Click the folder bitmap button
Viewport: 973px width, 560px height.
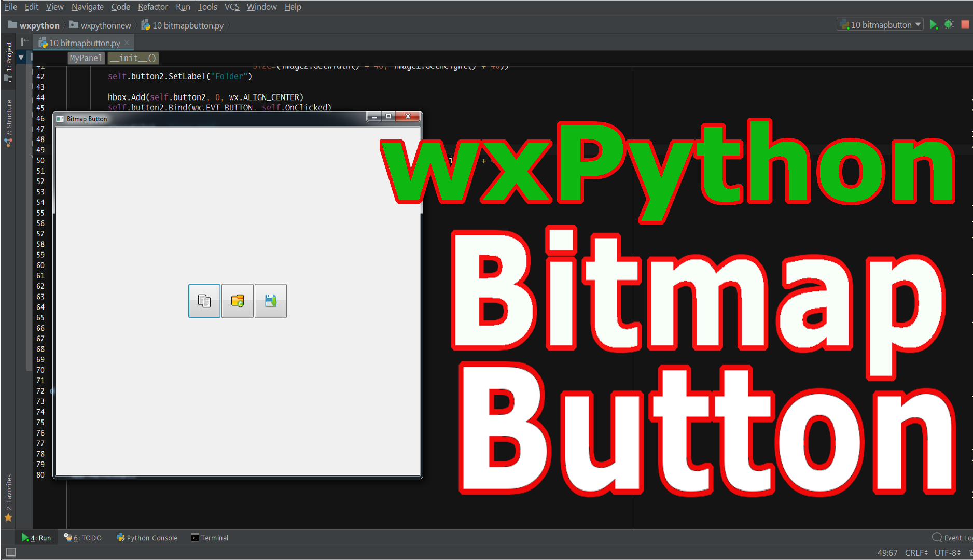pos(238,301)
